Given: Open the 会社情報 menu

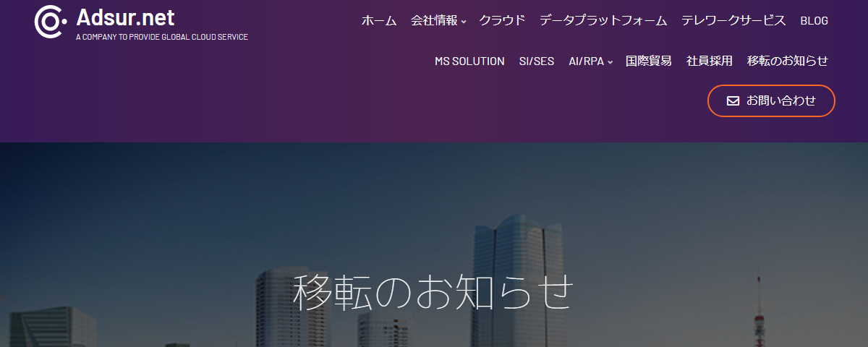Looking at the screenshot, I should click(434, 20).
